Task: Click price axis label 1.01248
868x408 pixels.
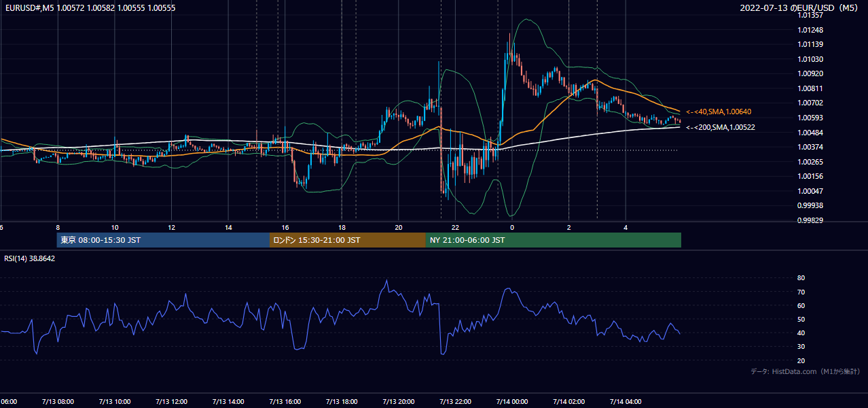Action: click(x=810, y=30)
